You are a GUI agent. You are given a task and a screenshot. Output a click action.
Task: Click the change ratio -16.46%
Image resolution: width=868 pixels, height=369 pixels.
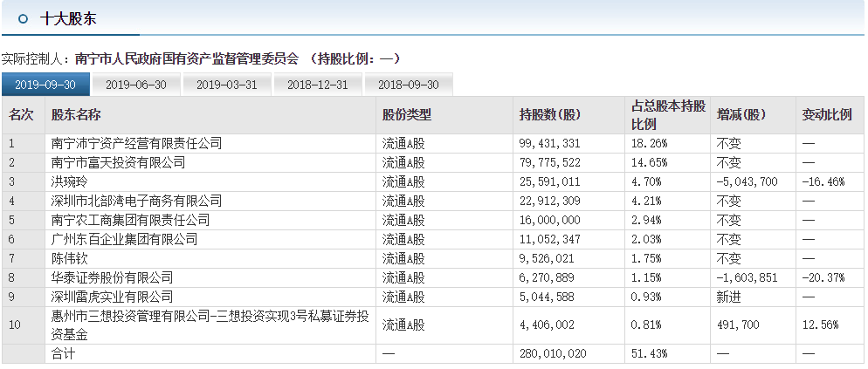coord(823,182)
